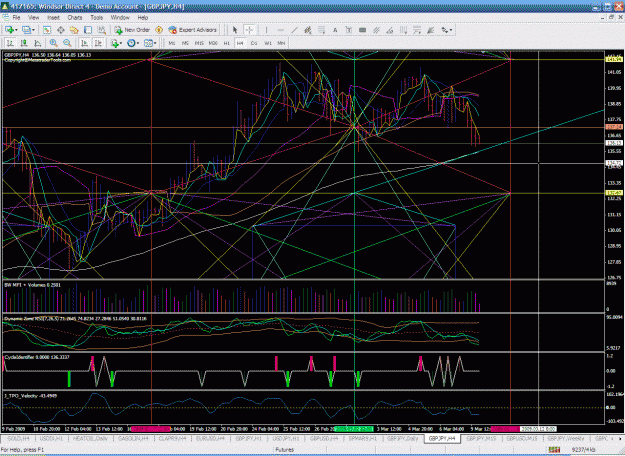Select the H1 timeframe button
The height and width of the screenshot is (456, 625).
[x=226, y=43]
